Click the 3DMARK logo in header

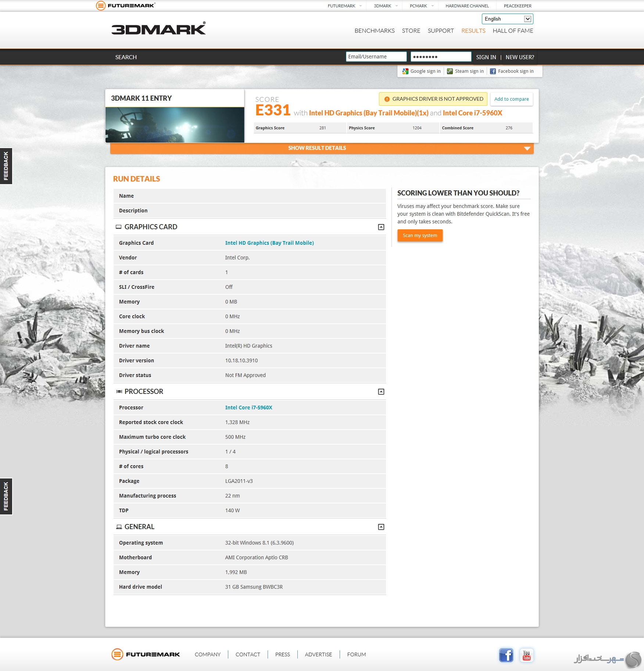pos(158,29)
